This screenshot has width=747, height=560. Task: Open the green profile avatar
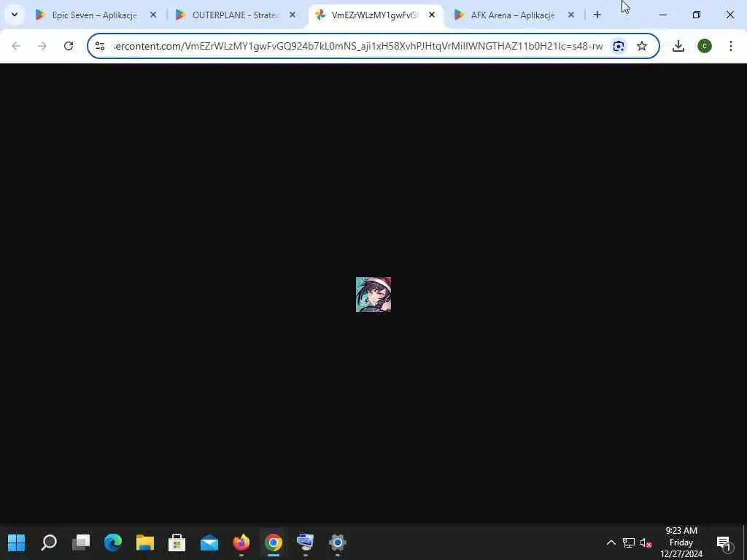705,46
